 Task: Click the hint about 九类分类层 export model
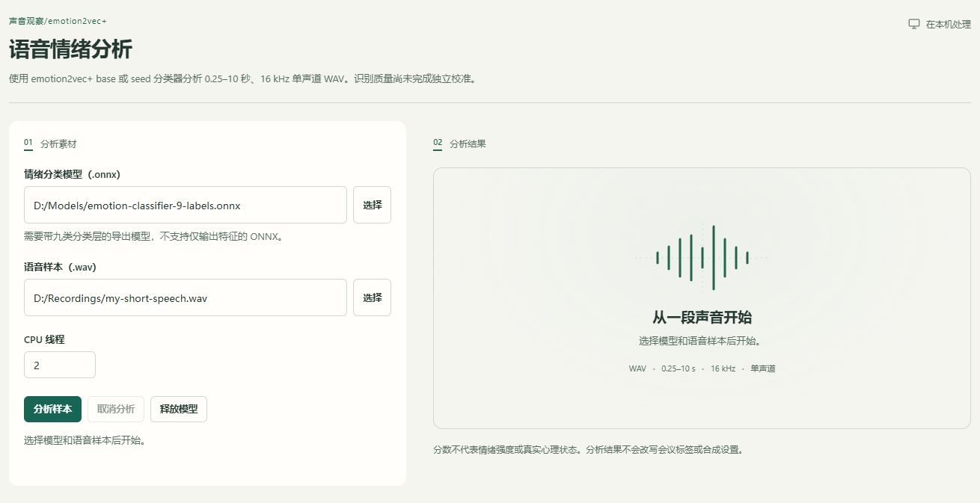(153, 236)
